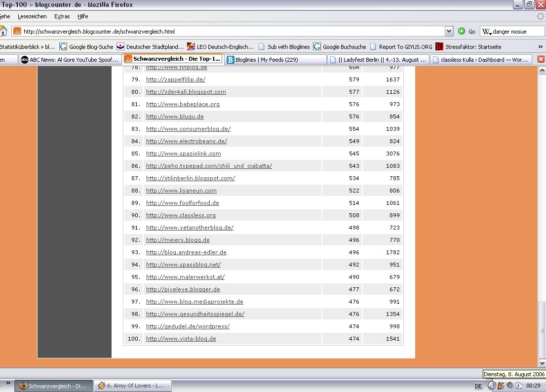Screen dimensions: 546x392
Task: Open the Google Blog-Suche bookmark
Action: pyautogui.click(x=86, y=47)
